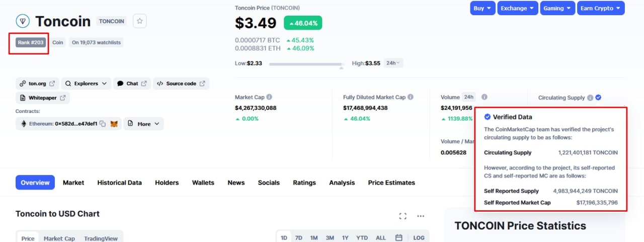Image resolution: width=644 pixels, height=242 pixels.
Task: Open the chart calendar date picker
Action: point(398,238)
